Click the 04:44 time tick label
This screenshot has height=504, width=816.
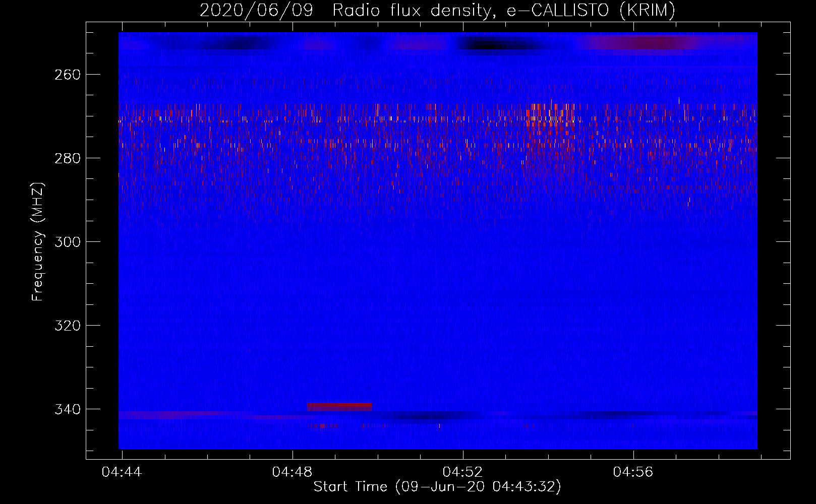point(122,472)
